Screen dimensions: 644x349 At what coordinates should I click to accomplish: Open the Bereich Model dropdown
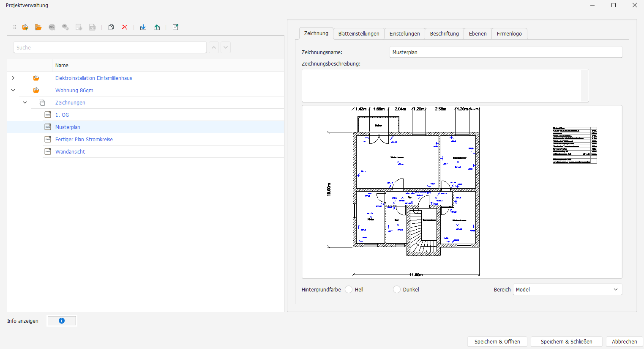tap(568, 289)
